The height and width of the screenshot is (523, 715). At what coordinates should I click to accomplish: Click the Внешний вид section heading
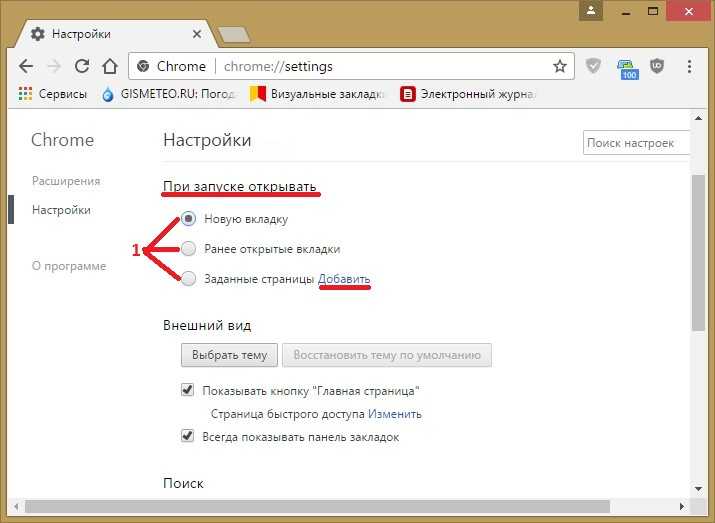[x=207, y=326]
